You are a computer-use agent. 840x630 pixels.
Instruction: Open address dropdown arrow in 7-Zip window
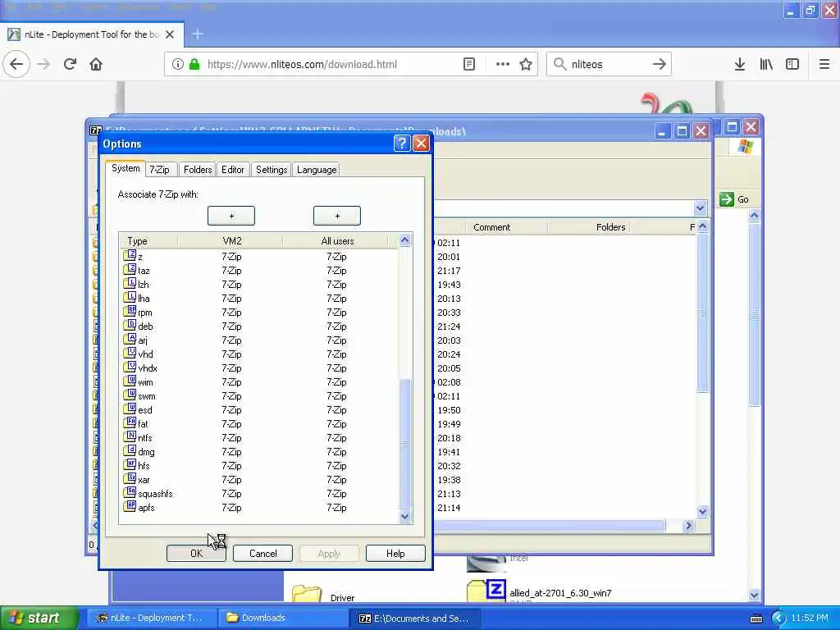pyautogui.click(x=700, y=208)
